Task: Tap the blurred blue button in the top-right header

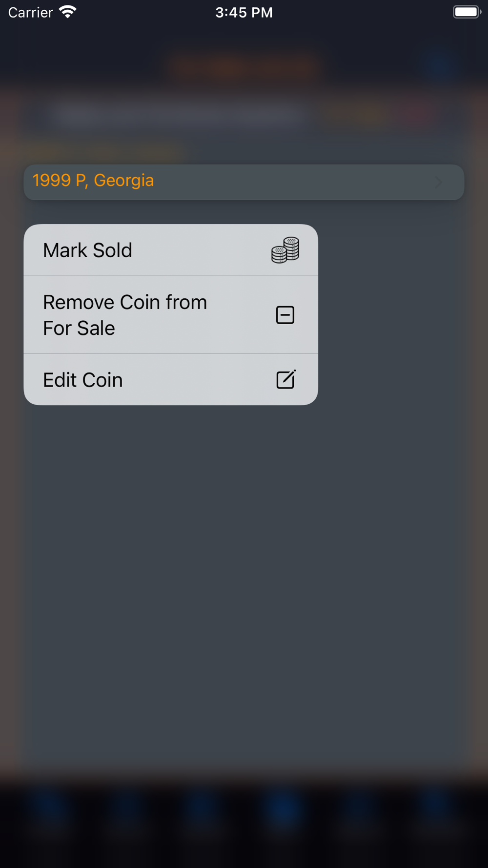Action: click(438, 65)
